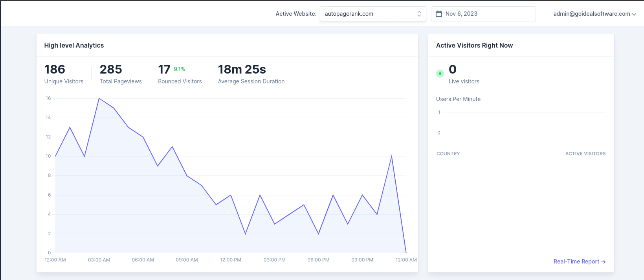
Task: Select the 17 Bounced Visitors metric
Action: point(180,74)
